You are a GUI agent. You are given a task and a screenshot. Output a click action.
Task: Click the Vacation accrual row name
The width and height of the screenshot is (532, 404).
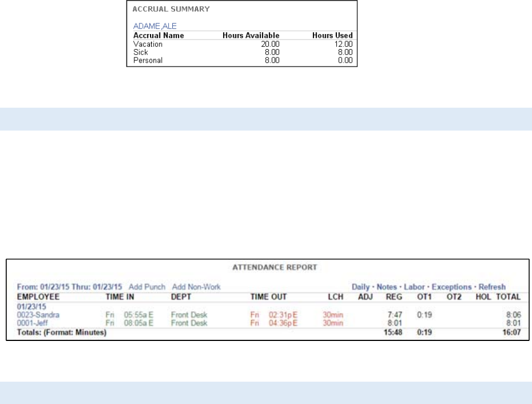click(x=148, y=44)
